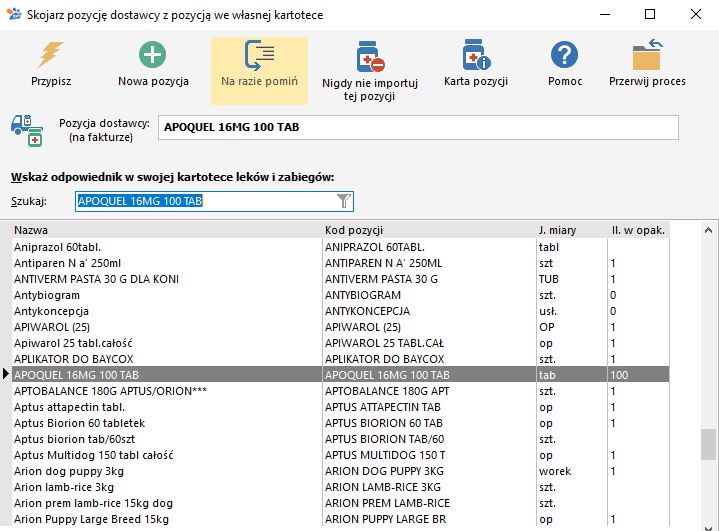Select row Arion dog puppy 3kg
The image size is (719, 531).
(340, 471)
